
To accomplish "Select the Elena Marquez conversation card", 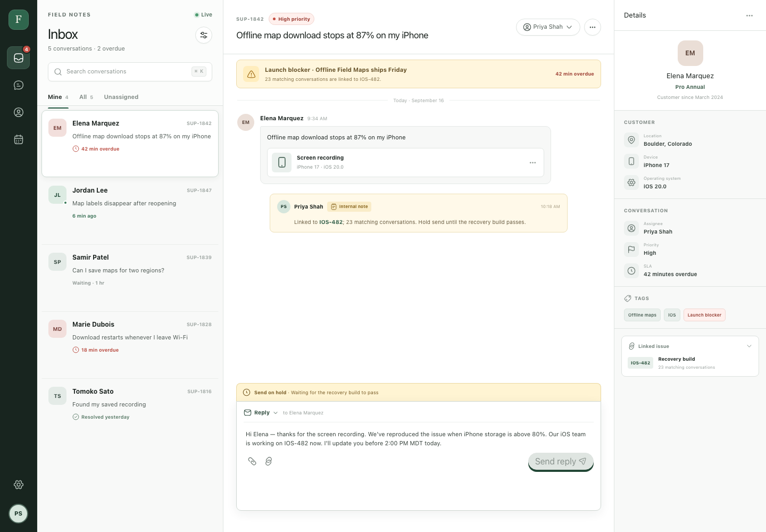I will click(130, 144).
